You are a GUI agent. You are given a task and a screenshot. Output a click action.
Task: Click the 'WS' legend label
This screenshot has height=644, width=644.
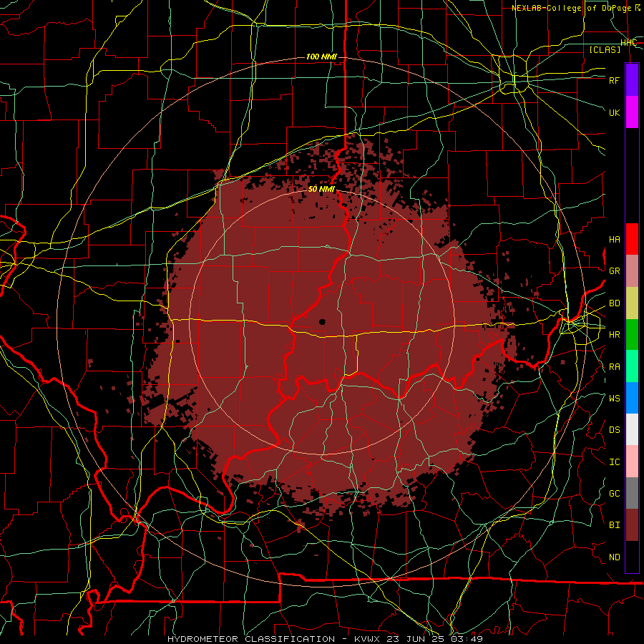click(614, 399)
